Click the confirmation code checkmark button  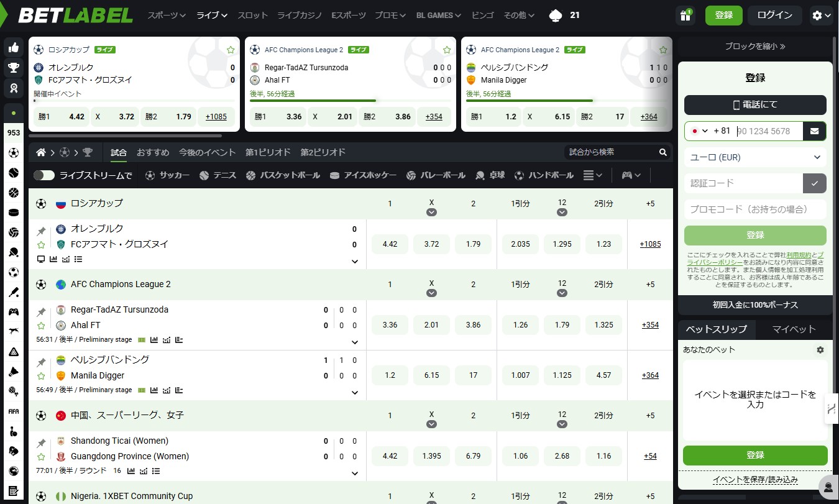[x=815, y=183]
